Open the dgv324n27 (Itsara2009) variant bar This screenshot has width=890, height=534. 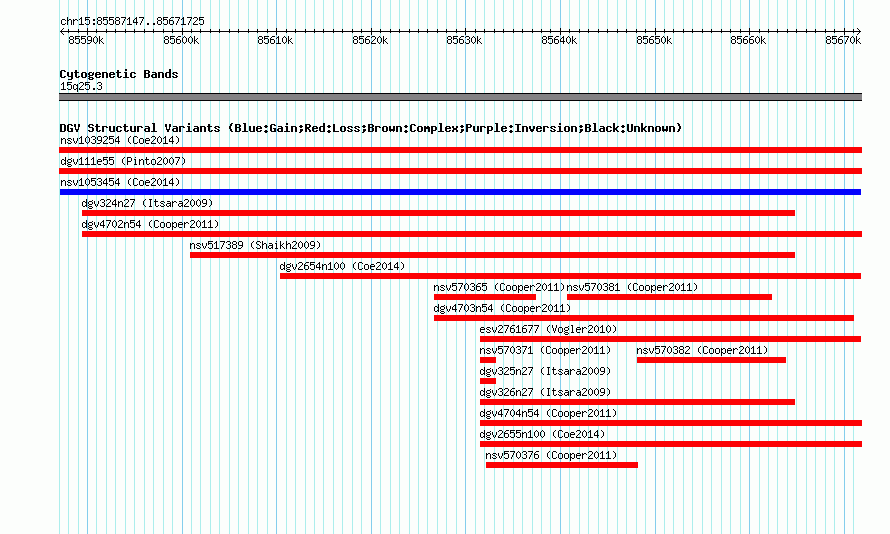[x=438, y=213]
